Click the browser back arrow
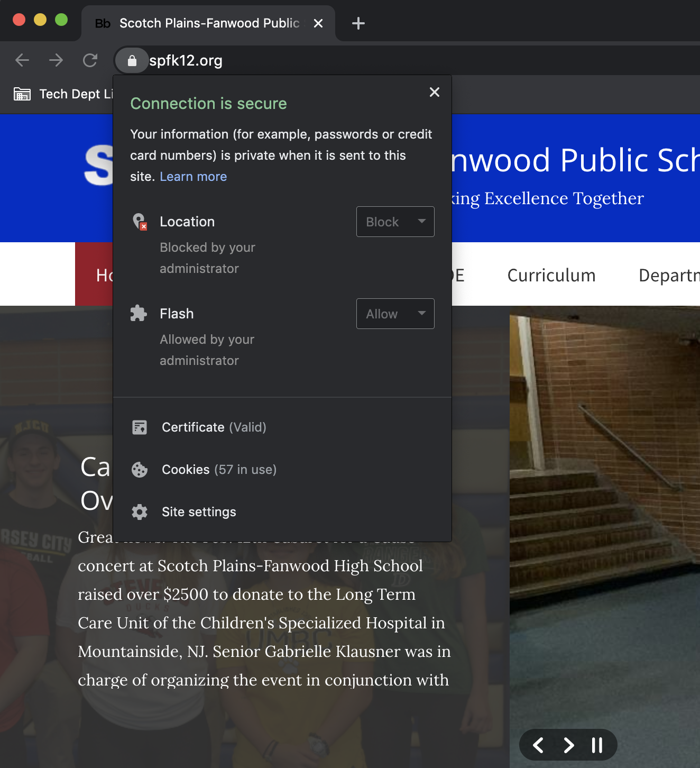This screenshot has width=700, height=768. point(22,60)
